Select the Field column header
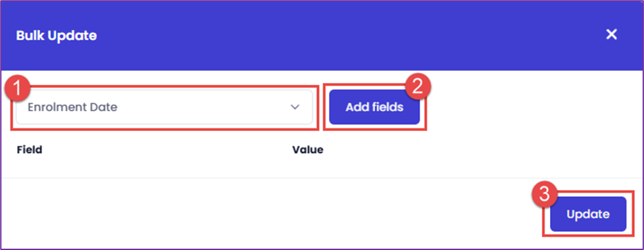This screenshot has width=644, height=250. click(30, 149)
